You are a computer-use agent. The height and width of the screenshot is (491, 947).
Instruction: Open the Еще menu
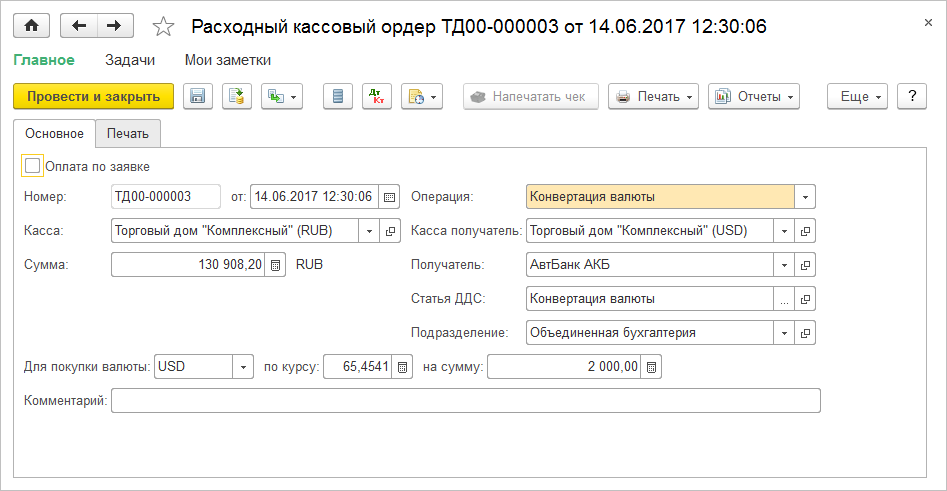coord(858,96)
